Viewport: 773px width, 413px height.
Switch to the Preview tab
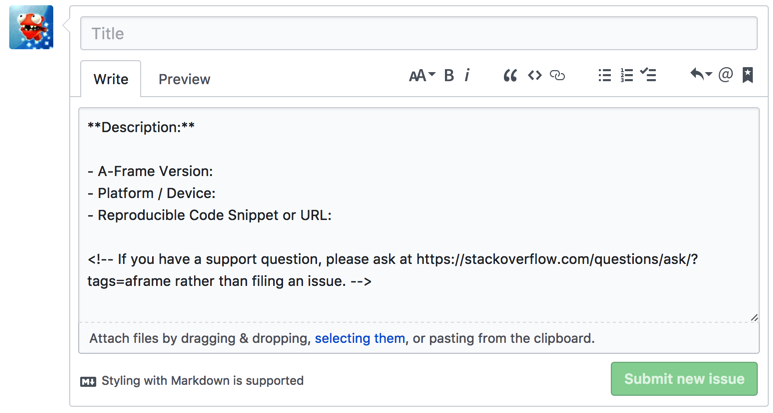tap(184, 79)
